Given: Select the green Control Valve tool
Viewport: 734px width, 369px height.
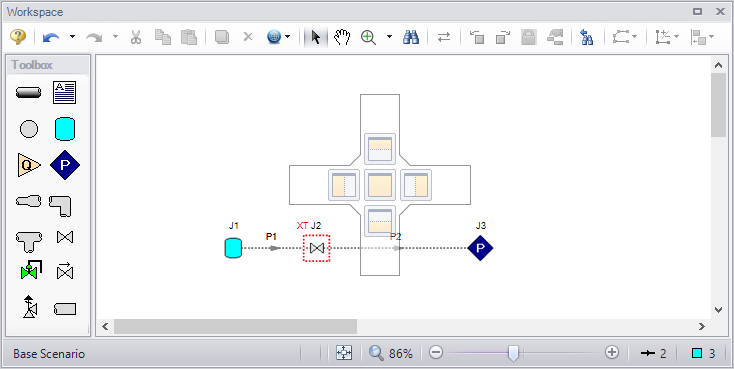Looking at the screenshot, I should tap(30, 270).
